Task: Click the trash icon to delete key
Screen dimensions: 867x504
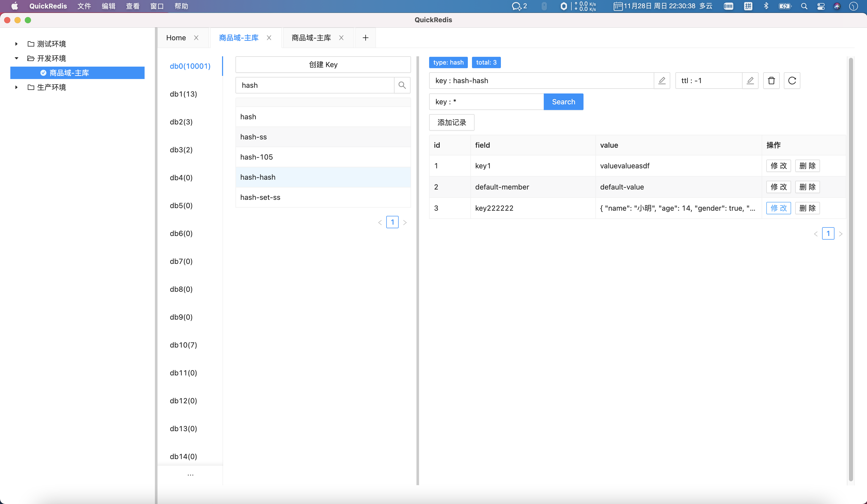Action: point(771,81)
